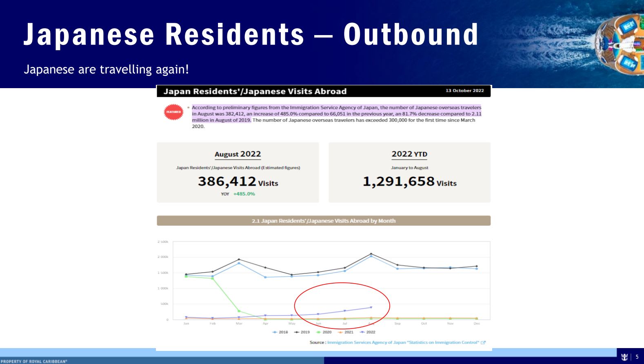Click the 'Japan Residents'/Japanese Visits Abroad' header
644x364 pixels.
[x=255, y=91]
